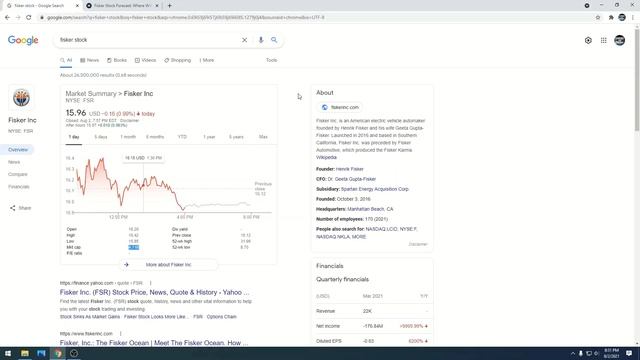This screenshot has height=360, width=640.
Task: Open Wikipedia link in About description
Action: click(x=326, y=157)
